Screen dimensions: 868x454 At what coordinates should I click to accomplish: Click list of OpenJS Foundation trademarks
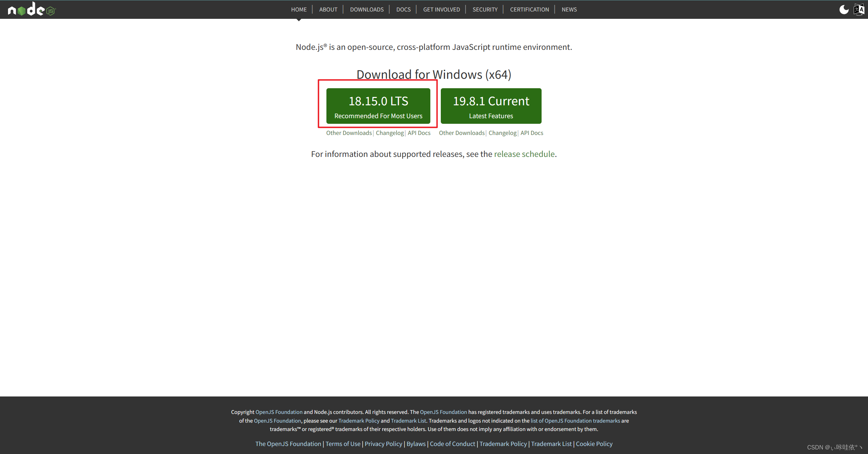click(x=575, y=421)
